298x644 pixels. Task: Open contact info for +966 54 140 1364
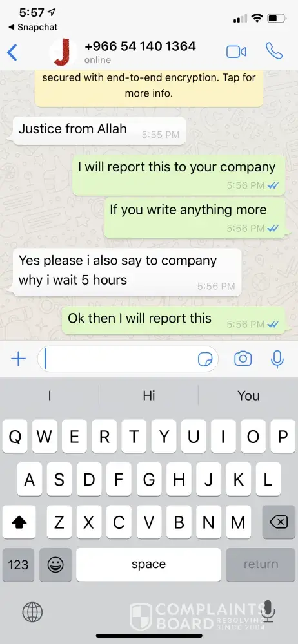coord(140,52)
